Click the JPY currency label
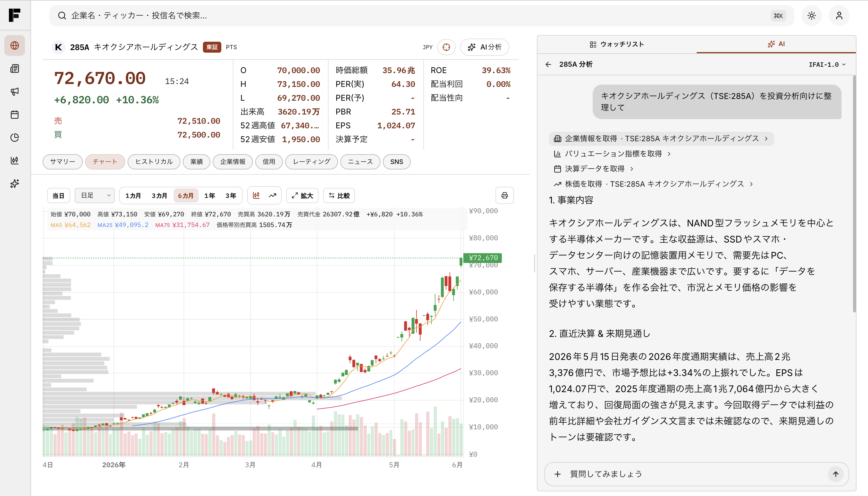The height and width of the screenshot is (496, 868). point(427,47)
